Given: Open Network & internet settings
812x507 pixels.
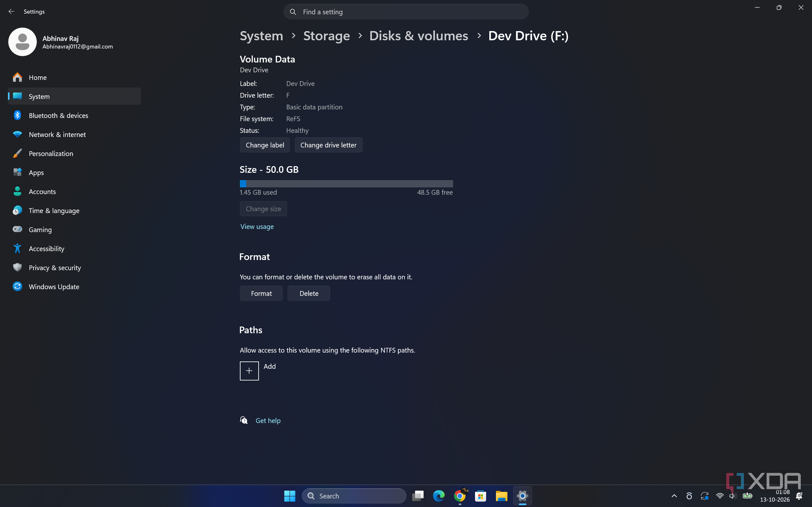Looking at the screenshot, I should point(74,134).
